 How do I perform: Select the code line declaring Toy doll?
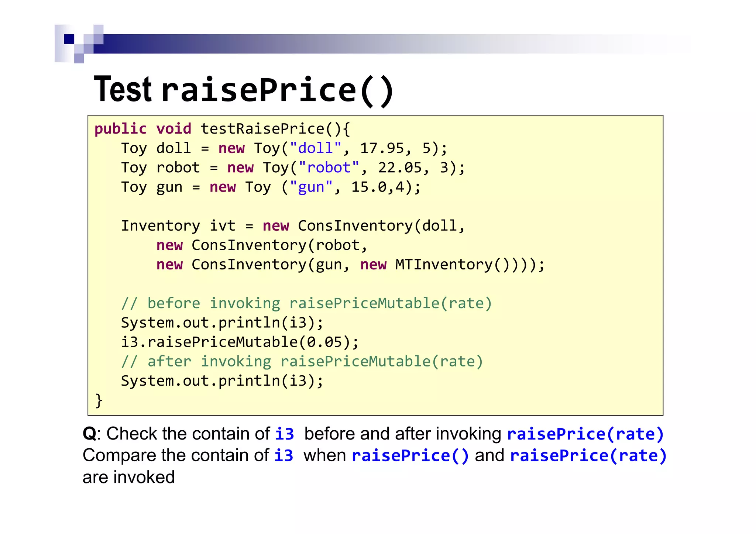click(x=284, y=148)
